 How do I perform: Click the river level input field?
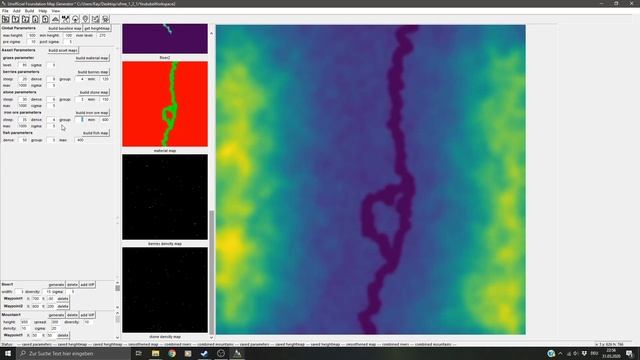[102, 36]
